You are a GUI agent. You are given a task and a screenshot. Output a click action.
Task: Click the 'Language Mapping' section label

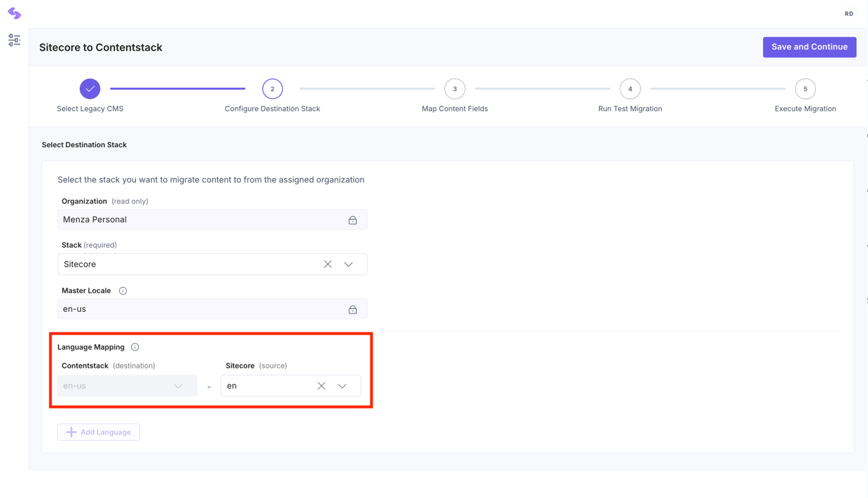tap(91, 347)
